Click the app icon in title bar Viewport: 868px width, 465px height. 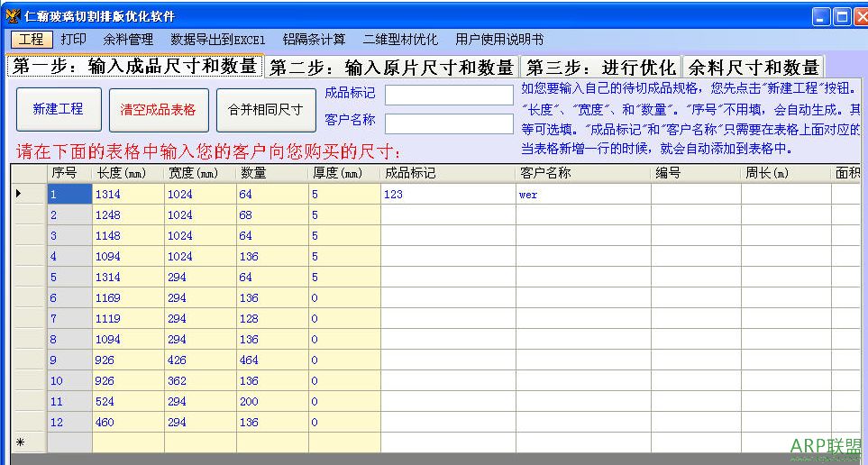point(13,16)
